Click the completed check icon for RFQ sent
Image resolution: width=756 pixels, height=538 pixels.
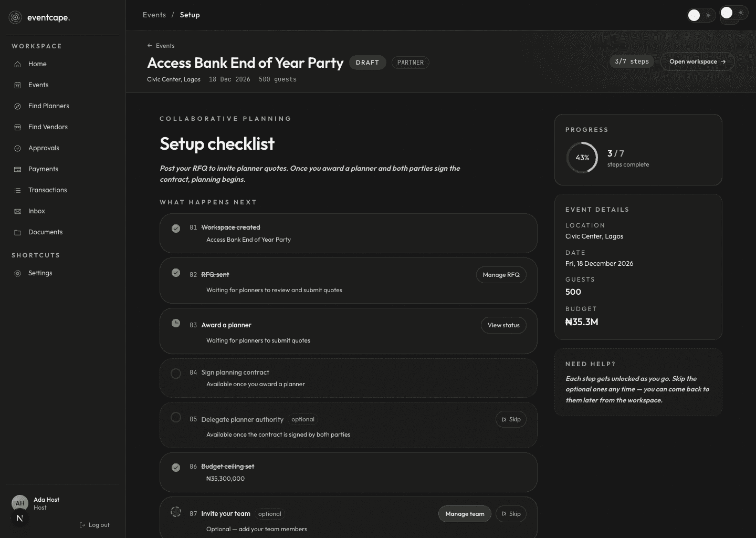(176, 273)
